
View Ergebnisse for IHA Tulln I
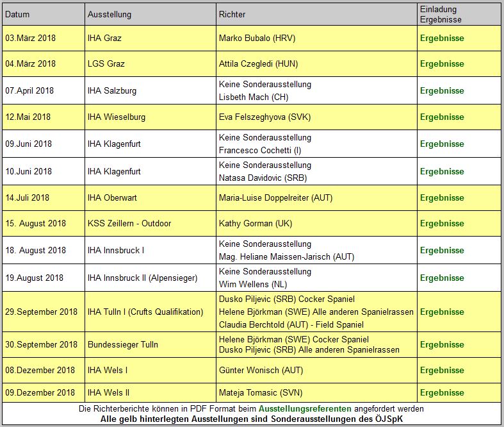pos(442,312)
